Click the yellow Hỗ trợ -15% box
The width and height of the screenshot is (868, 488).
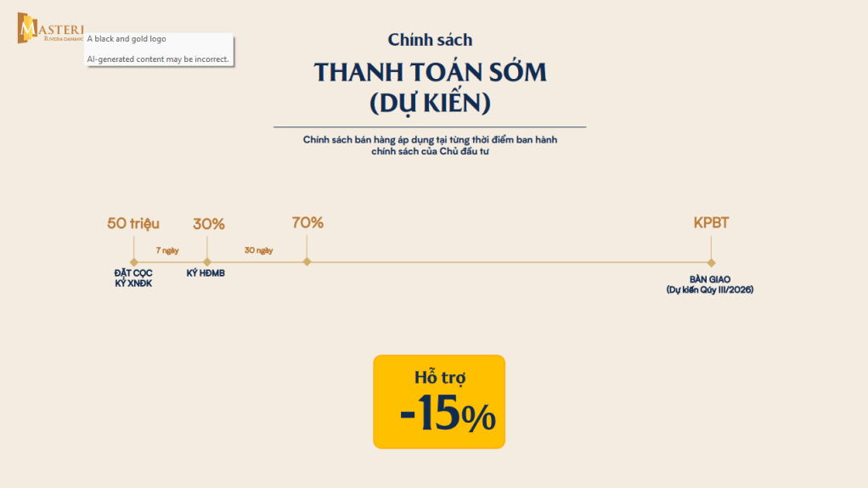pyautogui.click(x=439, y=401)
